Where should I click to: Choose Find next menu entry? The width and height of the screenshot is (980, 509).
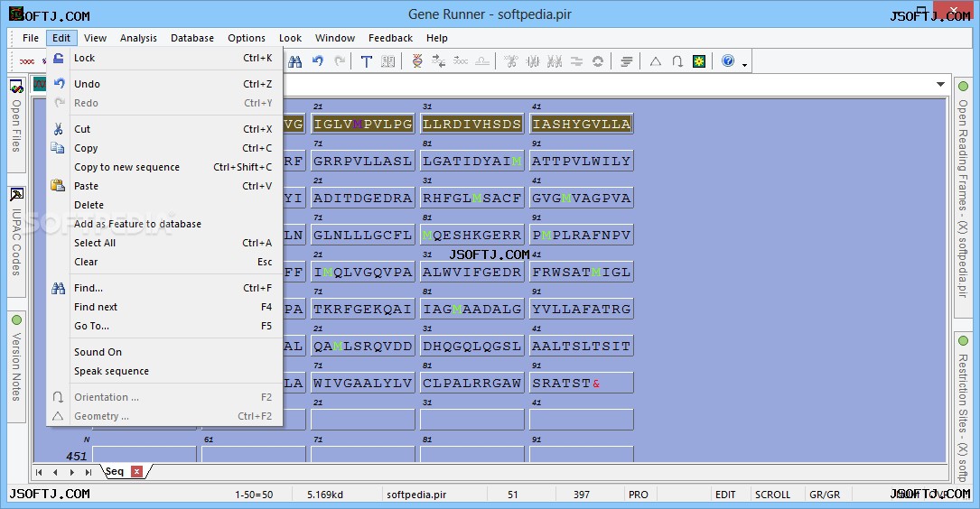point(165,307)
